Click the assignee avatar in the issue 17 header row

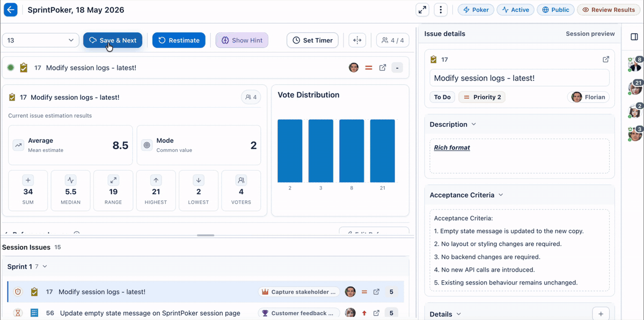click(354, 68)
